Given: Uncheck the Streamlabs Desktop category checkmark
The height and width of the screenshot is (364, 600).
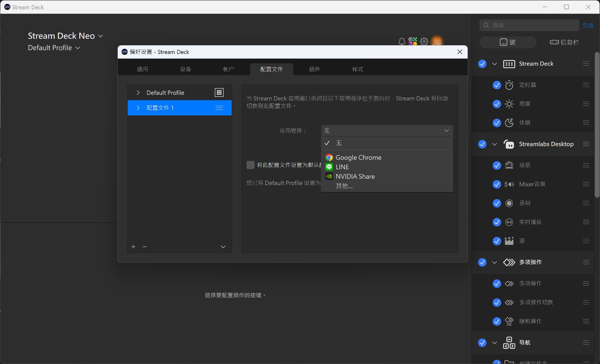Looking at the screenshot, I should [482, 144].
